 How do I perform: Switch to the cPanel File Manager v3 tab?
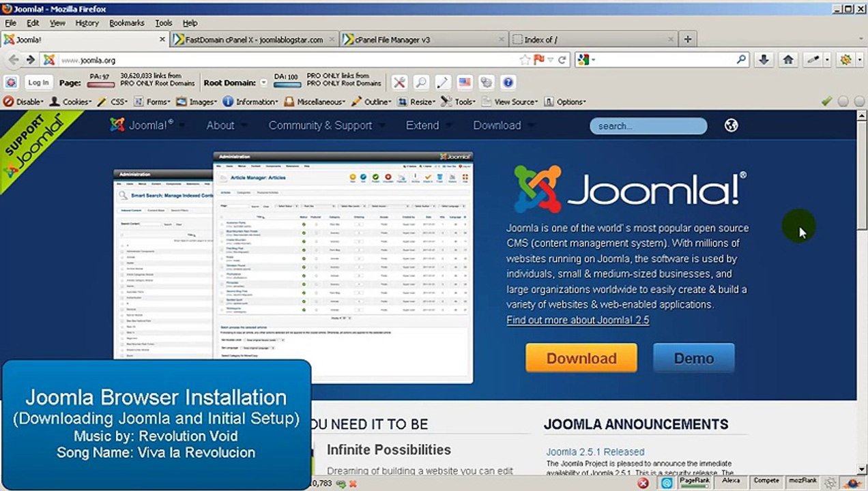(x=424, y=40)
